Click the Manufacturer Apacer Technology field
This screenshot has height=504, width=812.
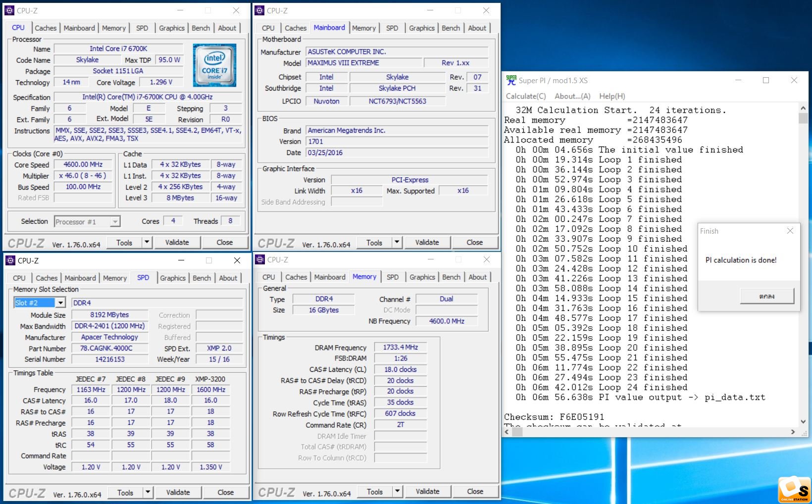[x=110, y=337]
